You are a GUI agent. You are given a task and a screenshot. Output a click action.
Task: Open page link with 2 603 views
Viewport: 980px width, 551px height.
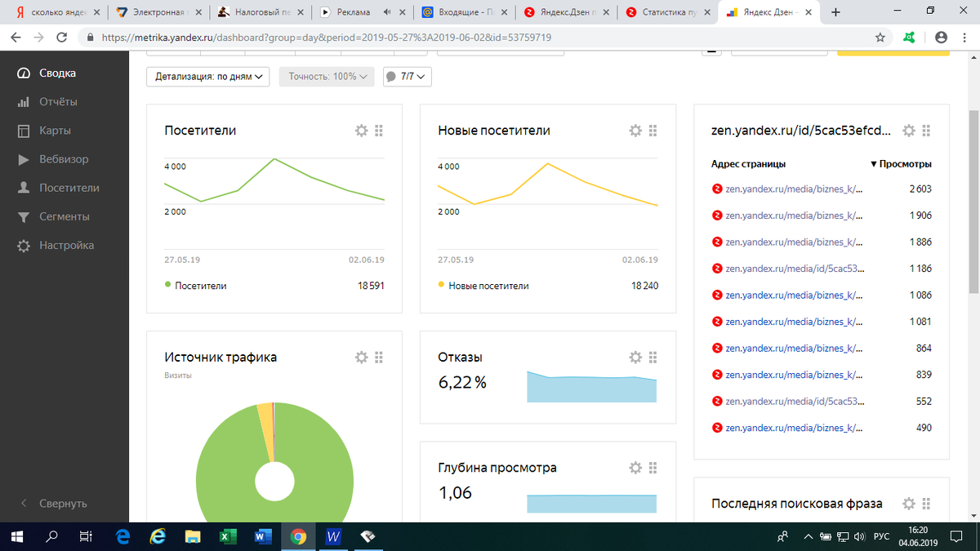click(793, 189)
